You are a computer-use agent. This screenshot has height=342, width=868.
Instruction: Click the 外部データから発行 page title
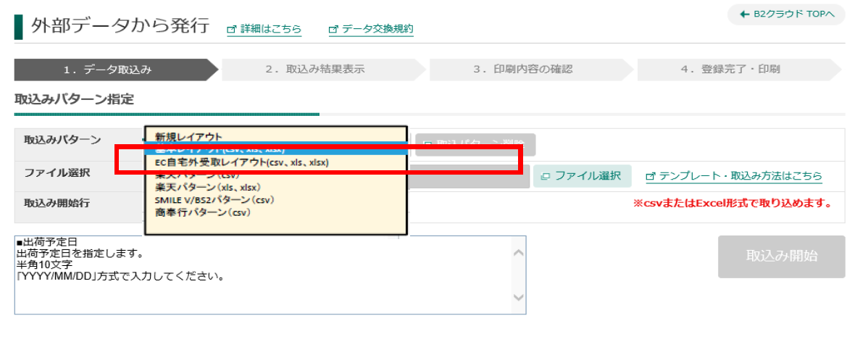coord(120,25)
